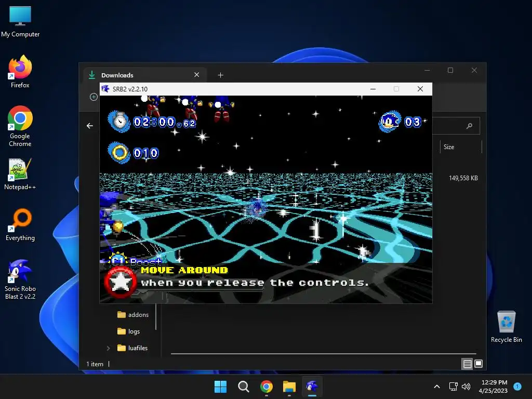Expand the luafiles folder chevron
This screenshot has height=399, width=532.
[108, 348]
